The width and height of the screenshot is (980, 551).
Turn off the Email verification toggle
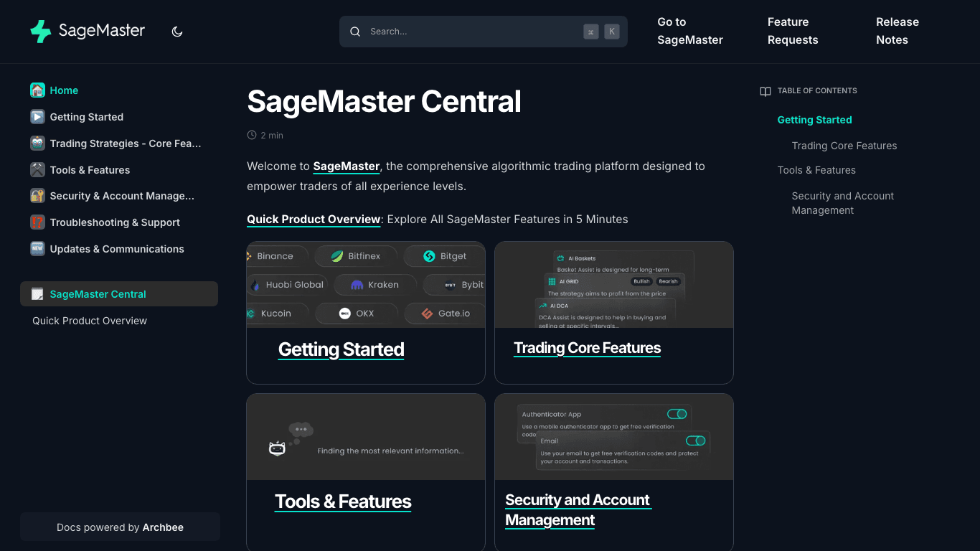tap(695, 440)
